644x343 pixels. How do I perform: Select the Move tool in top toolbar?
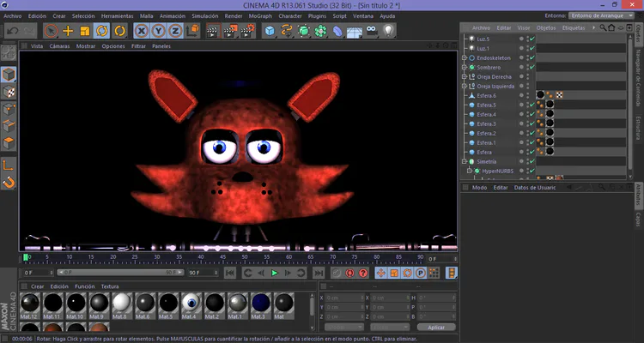coord(68,31)
